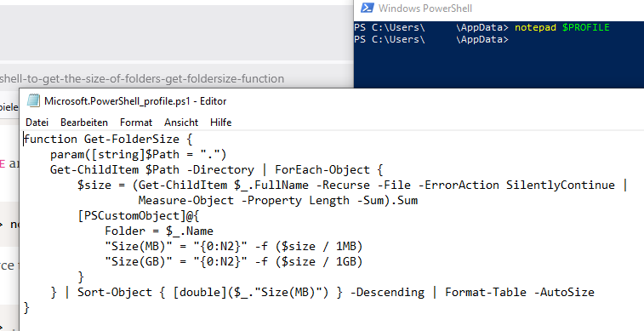
Task: Click the Measure-Object text in editor
Action: [x=186, y=201]
